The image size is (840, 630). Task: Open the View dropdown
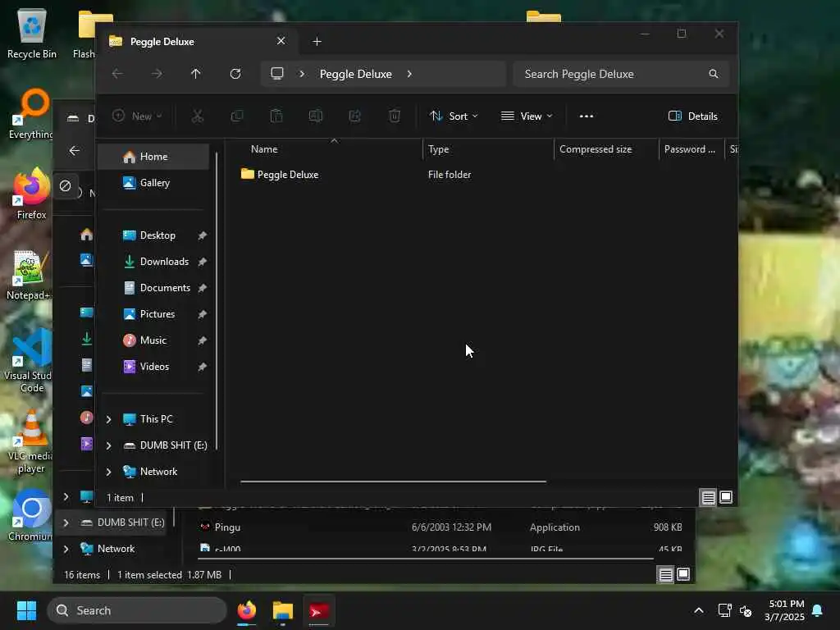point(526,116)
